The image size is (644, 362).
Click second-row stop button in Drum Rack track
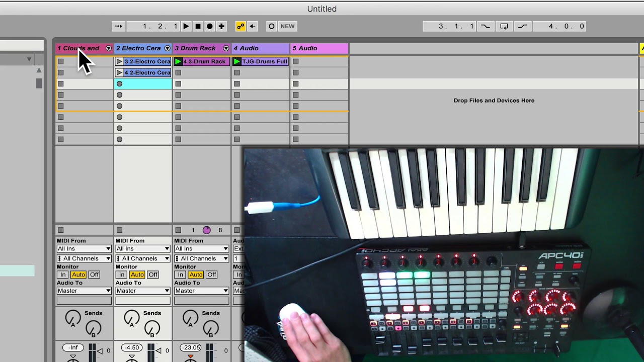[x=178, y=72]
